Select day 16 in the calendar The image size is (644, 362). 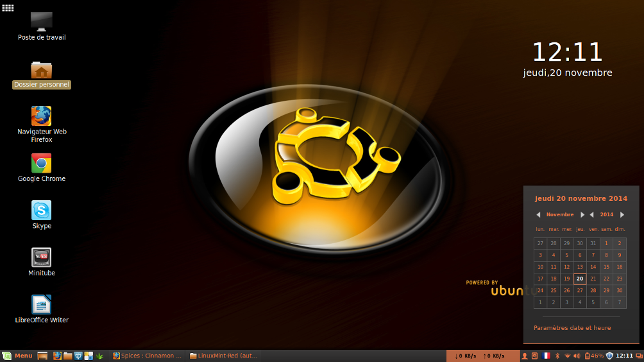(620, 267)
